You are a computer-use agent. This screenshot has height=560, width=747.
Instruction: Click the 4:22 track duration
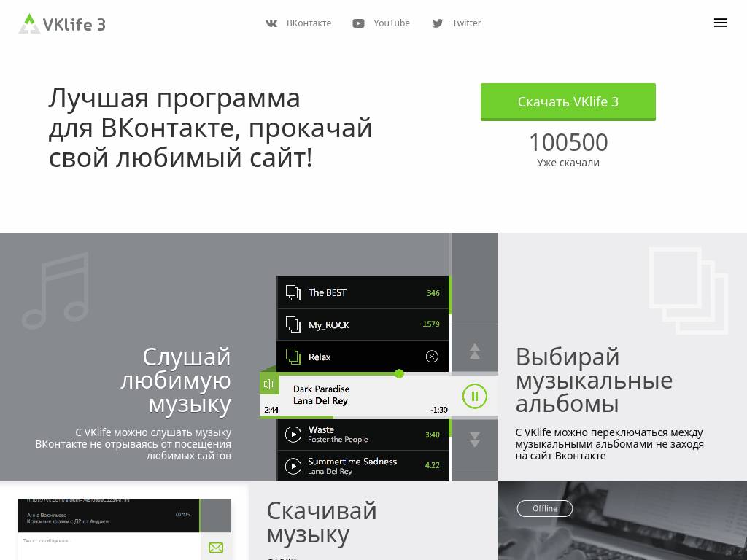coord(432,465)
